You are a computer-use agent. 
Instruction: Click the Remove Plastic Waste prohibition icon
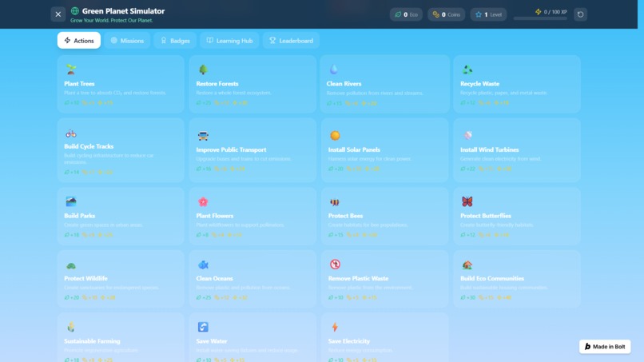coord(335,265)
